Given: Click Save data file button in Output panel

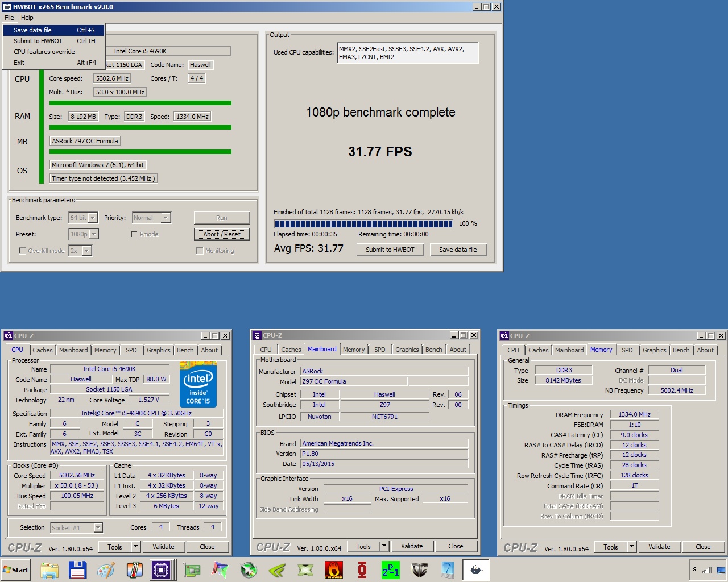Looking at the screenshot, I should pos(458,250).
